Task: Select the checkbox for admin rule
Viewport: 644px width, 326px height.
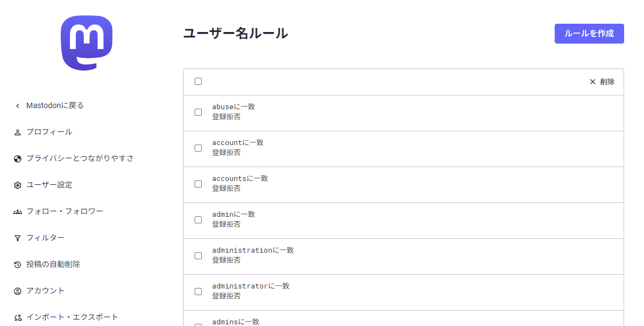Action: pyautogui.click(x=198, y=220)
